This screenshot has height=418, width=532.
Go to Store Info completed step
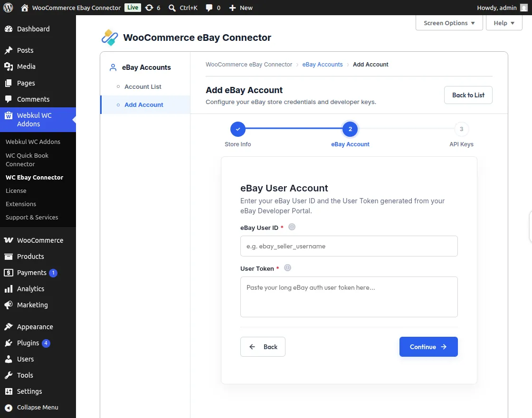[238, 129]
